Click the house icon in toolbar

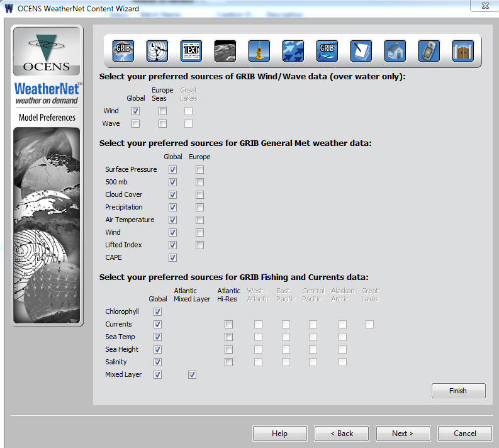(395, 50)
